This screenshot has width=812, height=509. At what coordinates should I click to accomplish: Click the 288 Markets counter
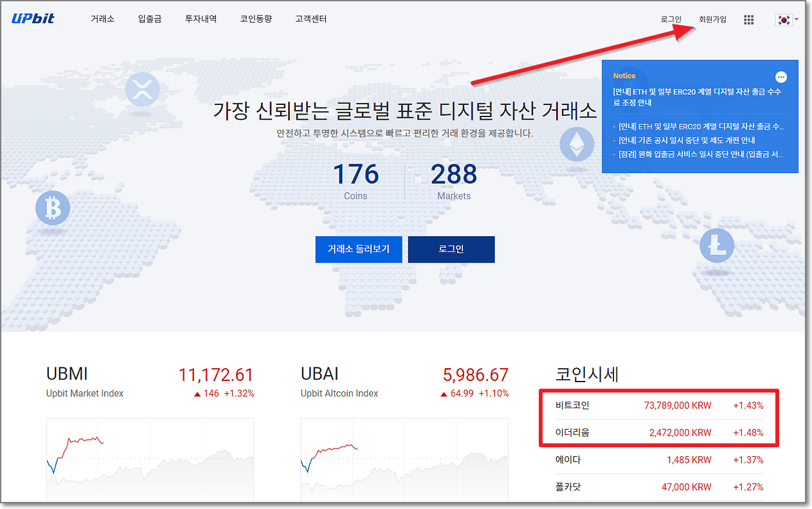pos(454,181)
